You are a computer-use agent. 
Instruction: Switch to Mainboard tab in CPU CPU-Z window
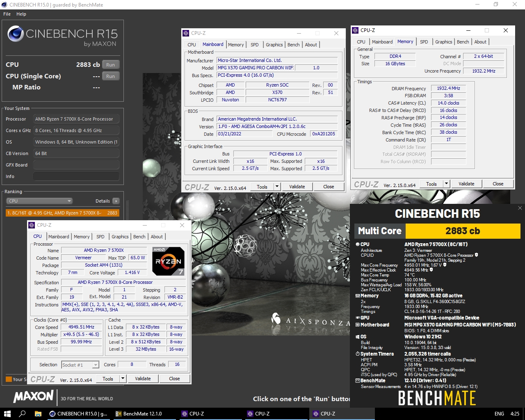(x=59, y=237)
